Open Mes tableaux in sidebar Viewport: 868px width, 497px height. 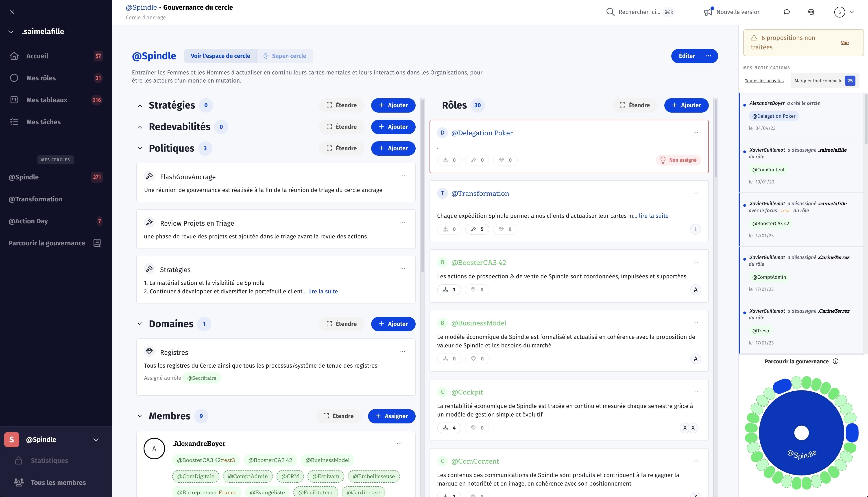47,100
